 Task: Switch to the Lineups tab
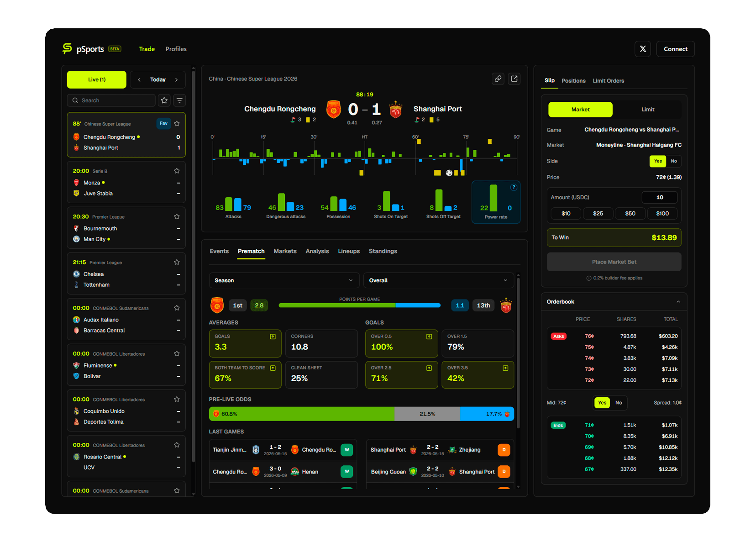(349, 251)
